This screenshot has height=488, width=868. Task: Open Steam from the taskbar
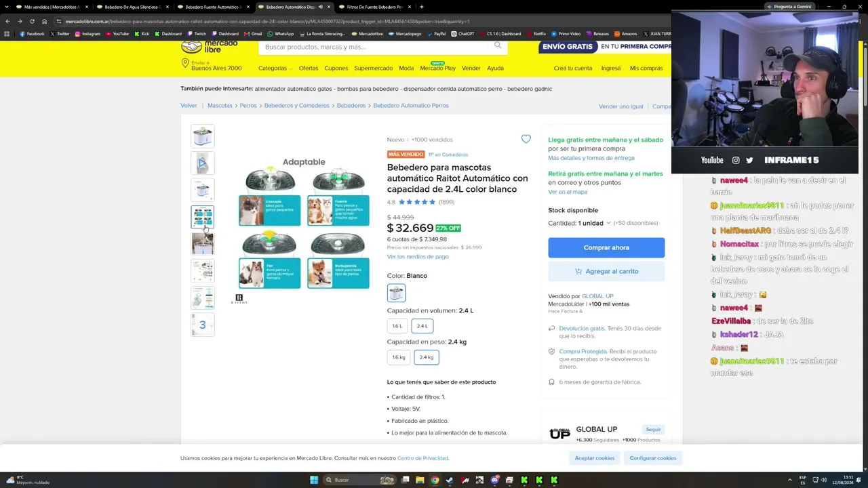click(x=450, y=480)
